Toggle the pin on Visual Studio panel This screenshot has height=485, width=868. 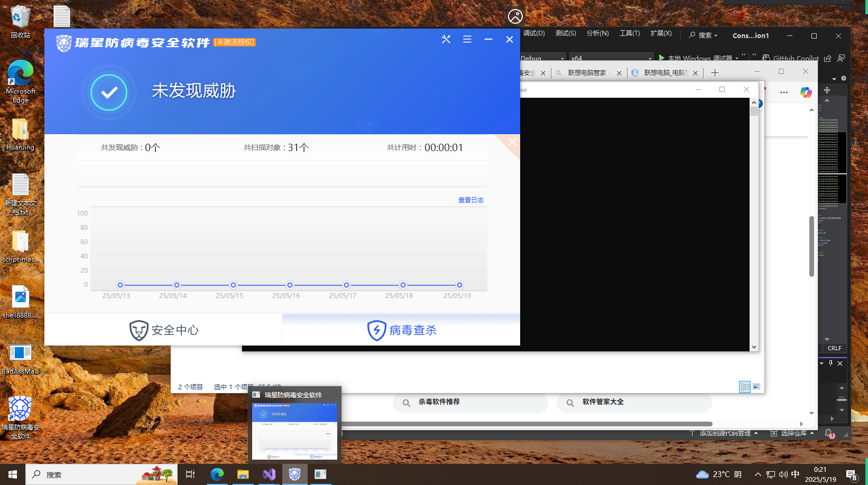(830, 363)
